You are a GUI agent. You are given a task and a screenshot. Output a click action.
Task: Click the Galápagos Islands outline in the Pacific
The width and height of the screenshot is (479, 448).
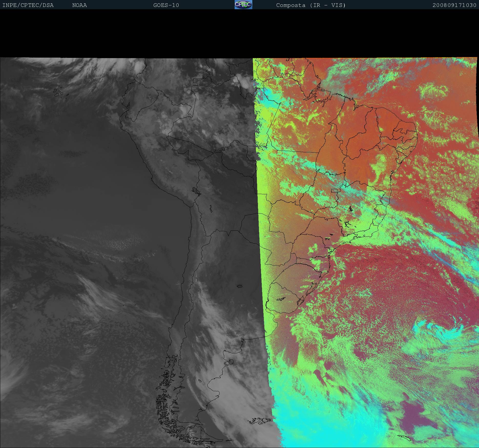pyautogui.click(x=58, y=92)
